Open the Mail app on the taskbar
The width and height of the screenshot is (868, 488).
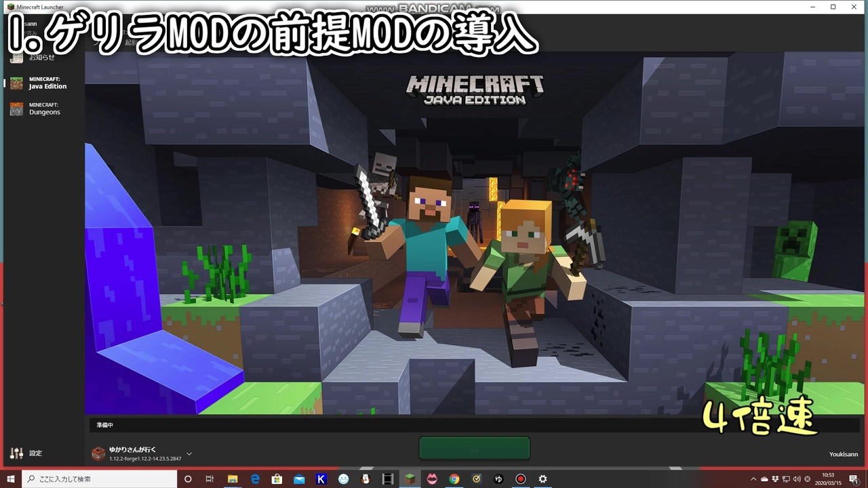[299, 479]
